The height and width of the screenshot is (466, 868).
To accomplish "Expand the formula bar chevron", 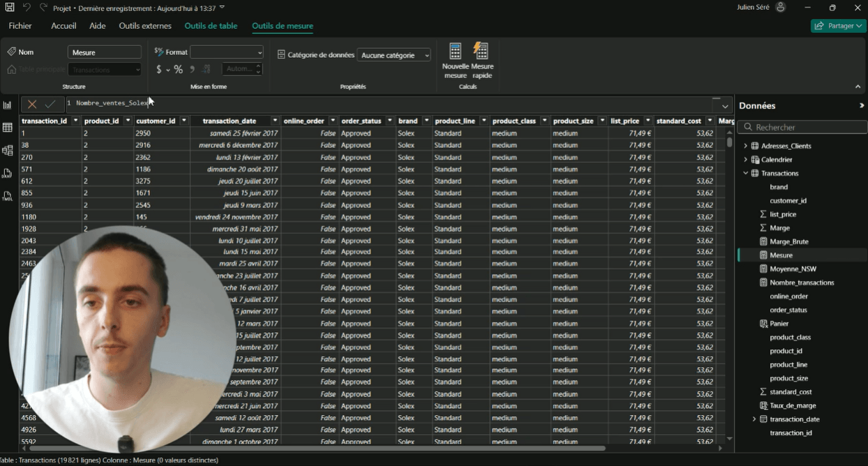I will (x=726, y=106).
